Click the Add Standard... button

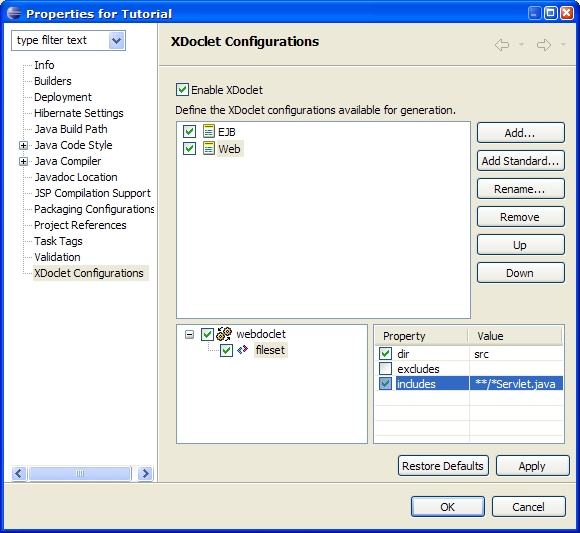(520, 161)
